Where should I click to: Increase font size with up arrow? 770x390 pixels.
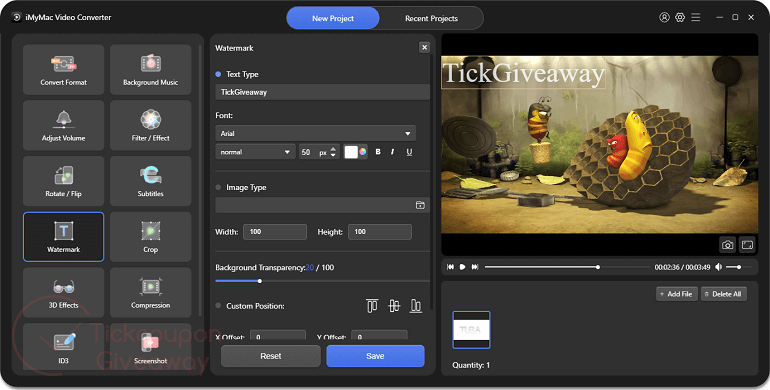point(333,149)
